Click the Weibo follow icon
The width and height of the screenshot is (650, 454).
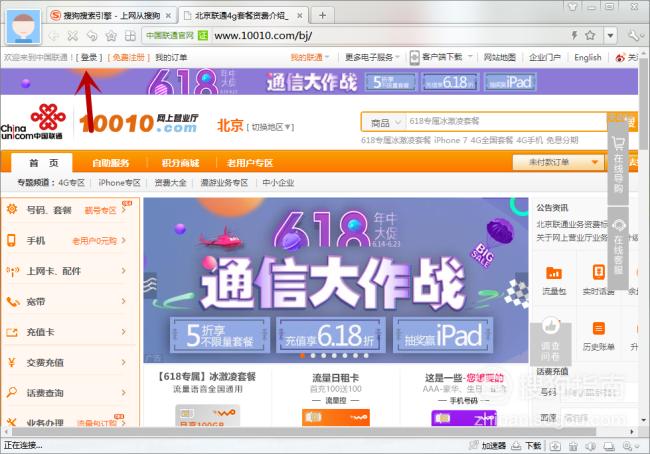620,58
